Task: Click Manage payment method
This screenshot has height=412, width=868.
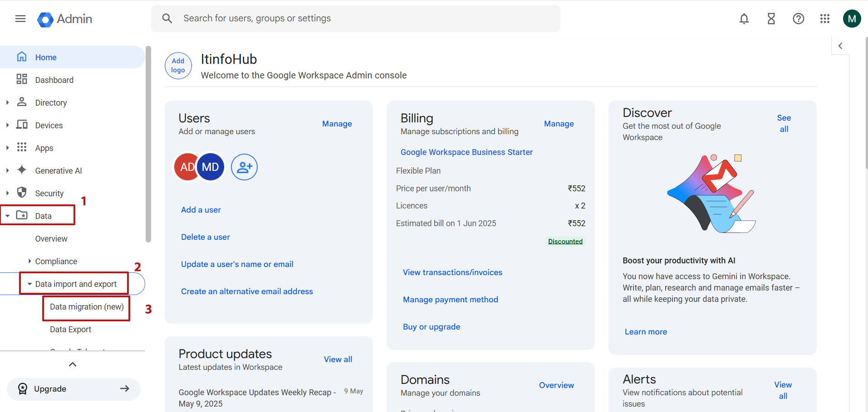Action: point(451,300)
